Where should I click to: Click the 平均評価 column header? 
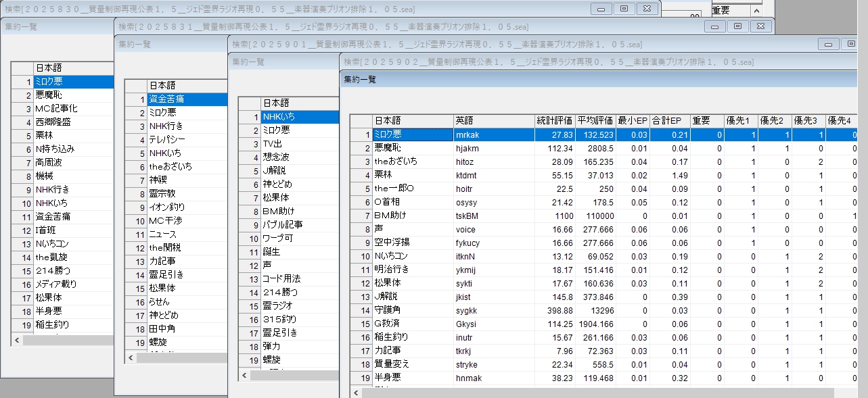click(595, 121)
